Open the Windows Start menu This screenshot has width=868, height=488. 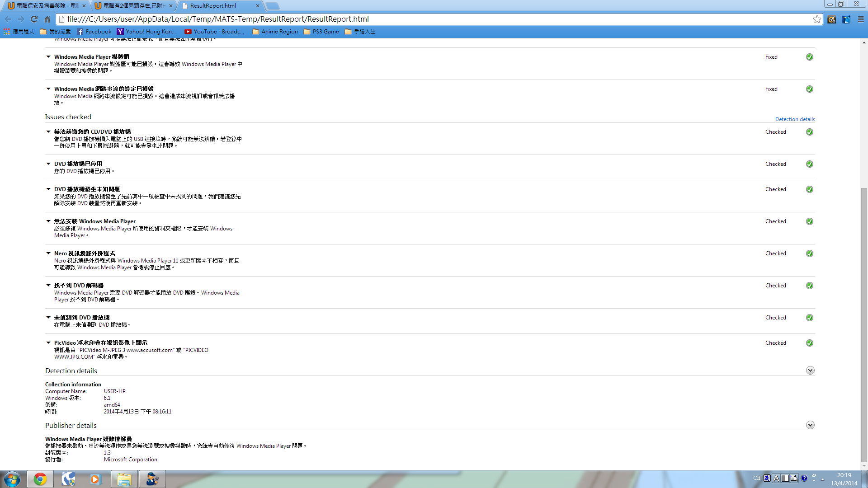[x=12, y=479]
